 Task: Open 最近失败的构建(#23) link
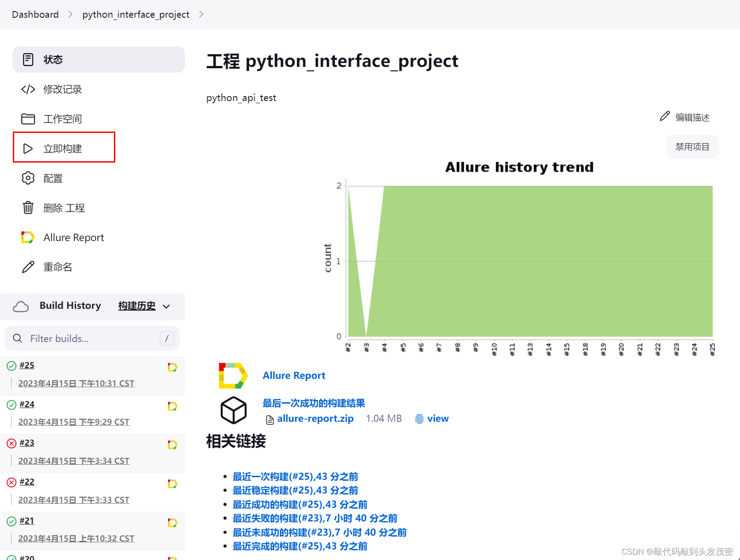[x=315, y=518]
